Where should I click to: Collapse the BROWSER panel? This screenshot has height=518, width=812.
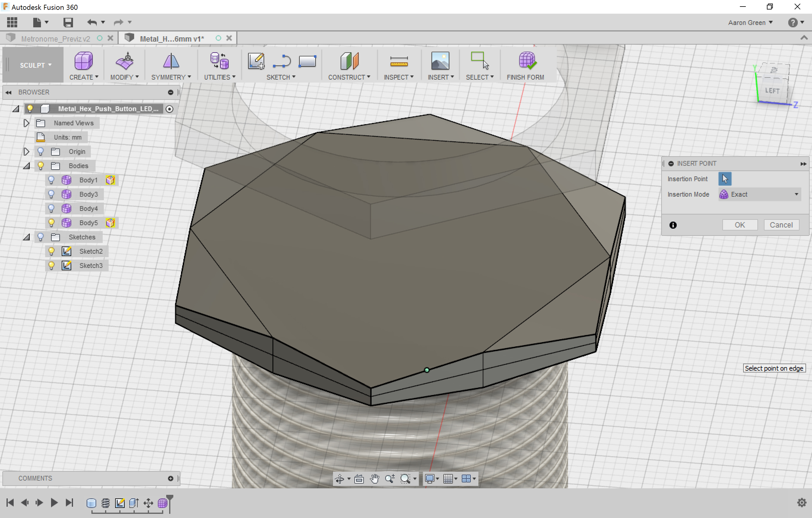pyautogui.click(x=8, y=92)
